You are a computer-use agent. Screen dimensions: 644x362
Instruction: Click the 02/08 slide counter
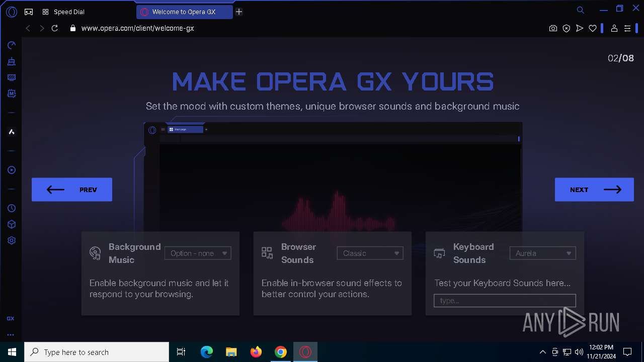pyautogui.click(x=621, y=58)
